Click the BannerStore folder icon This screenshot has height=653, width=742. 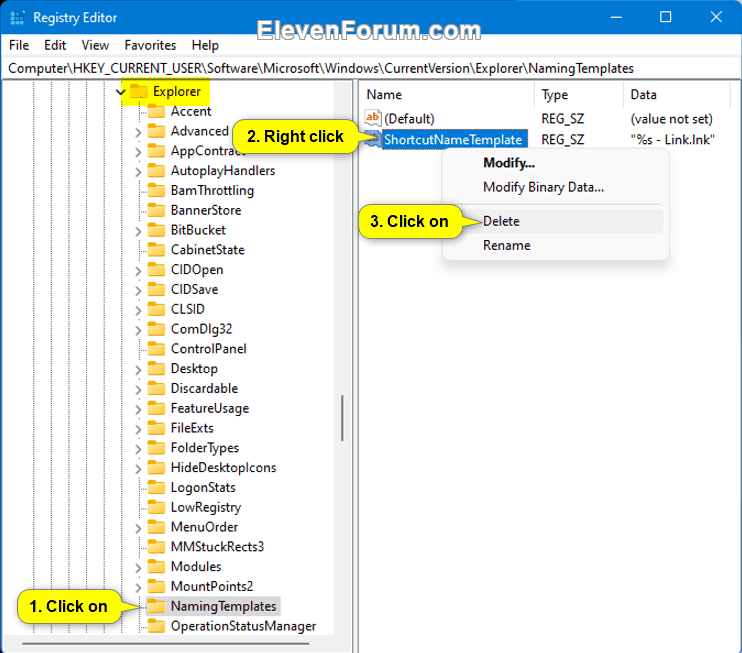tap(156, 210)
